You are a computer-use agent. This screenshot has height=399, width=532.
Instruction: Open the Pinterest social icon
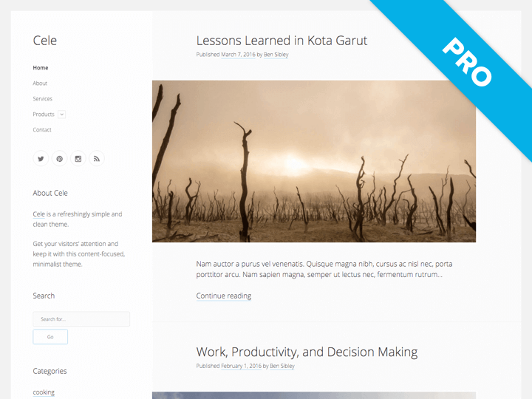59,159
